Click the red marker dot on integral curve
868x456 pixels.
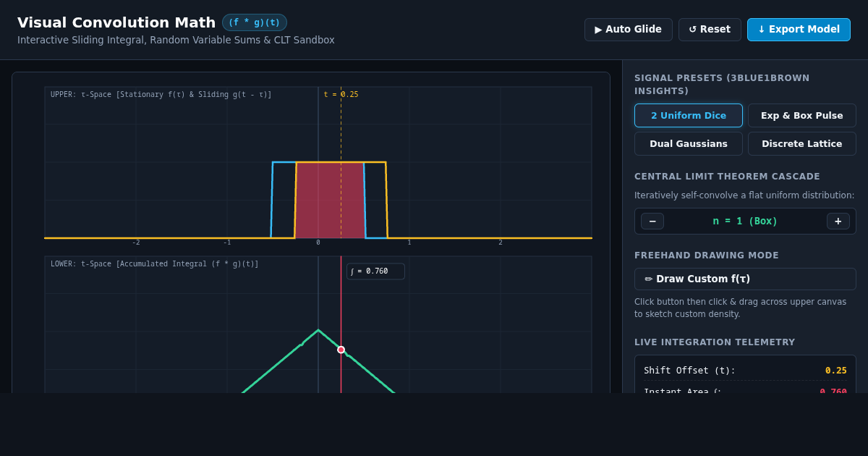(341, 350)
